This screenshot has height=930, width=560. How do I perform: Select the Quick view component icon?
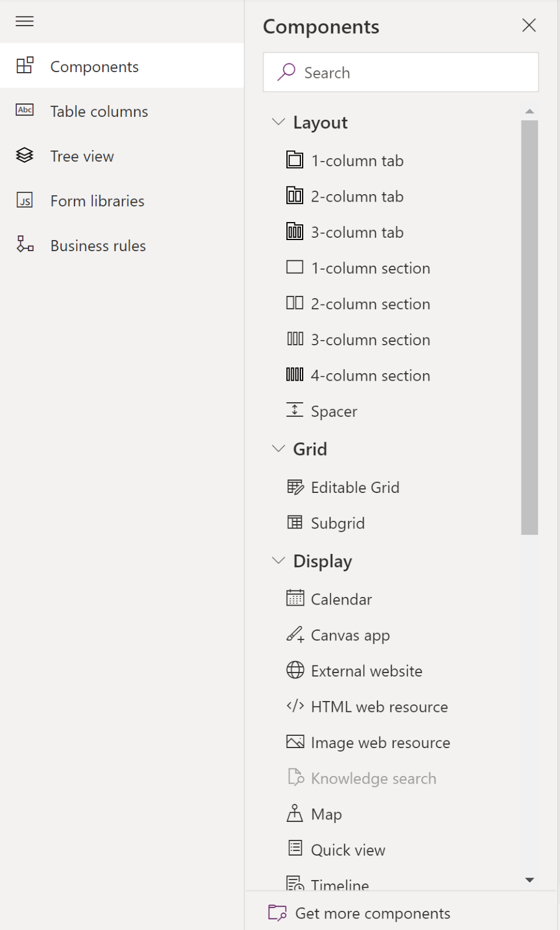pos(295,849)
